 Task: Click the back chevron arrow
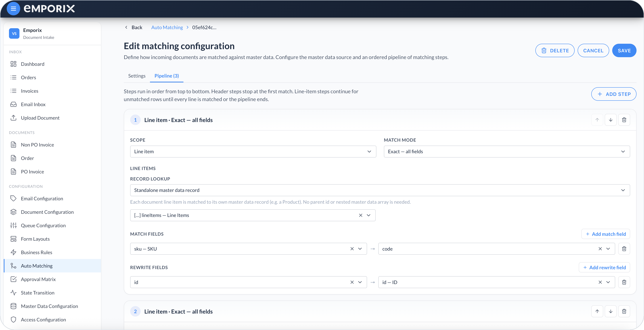pos(126,27)
